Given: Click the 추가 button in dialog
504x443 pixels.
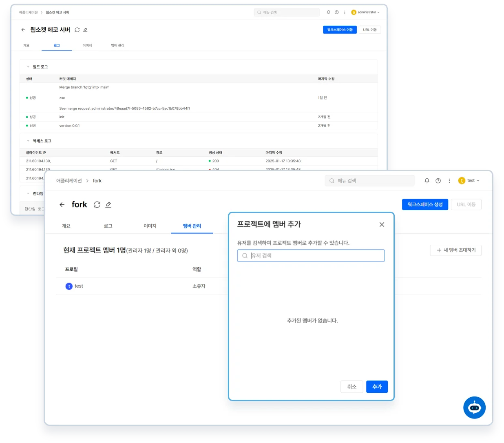Looking at the screenshot, I should 377,387.
